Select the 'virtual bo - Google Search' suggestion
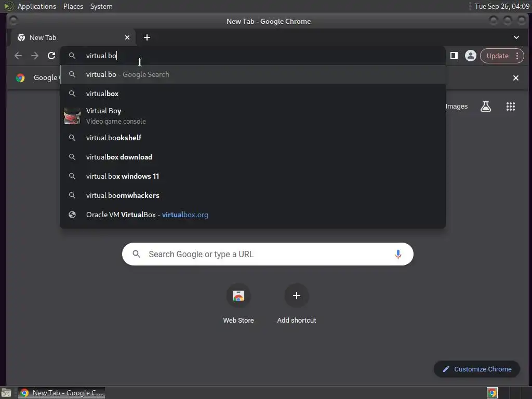532x399 pixels. coord(252,75)
